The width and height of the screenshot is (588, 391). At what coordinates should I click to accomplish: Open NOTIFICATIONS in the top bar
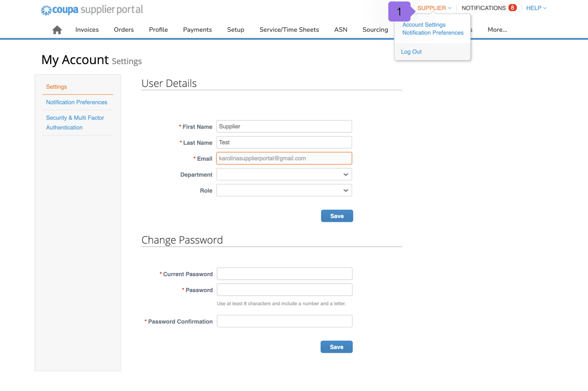484,8
